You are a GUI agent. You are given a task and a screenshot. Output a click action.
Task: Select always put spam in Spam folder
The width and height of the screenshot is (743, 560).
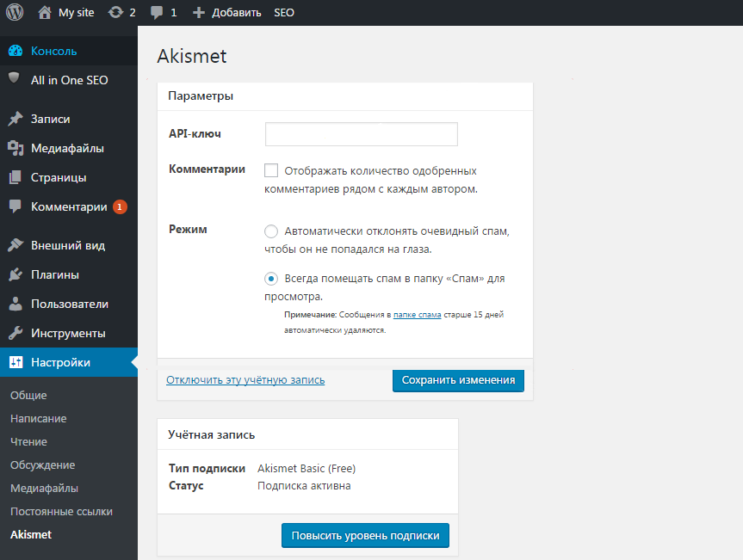click(x=271, y=279)
